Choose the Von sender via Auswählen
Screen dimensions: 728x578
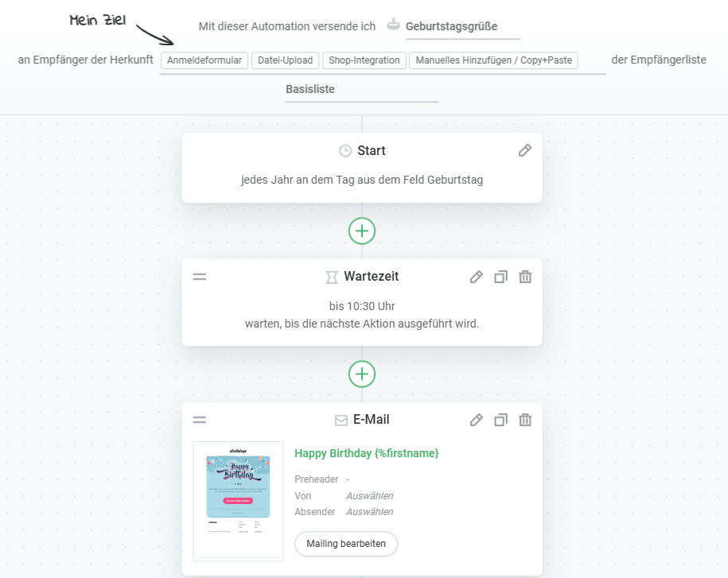[369, 495]
